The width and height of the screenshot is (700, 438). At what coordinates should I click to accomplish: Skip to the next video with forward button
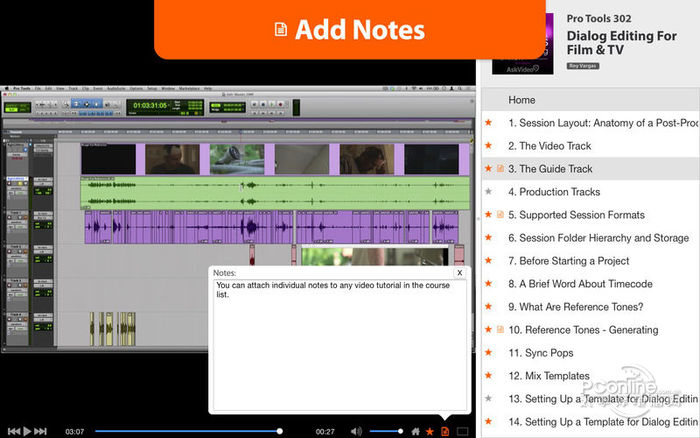point(41,431)
